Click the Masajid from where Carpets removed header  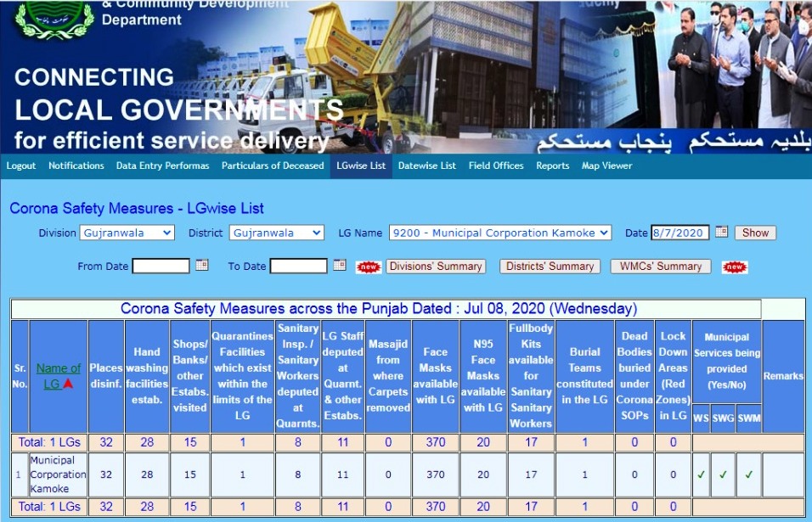388,376
